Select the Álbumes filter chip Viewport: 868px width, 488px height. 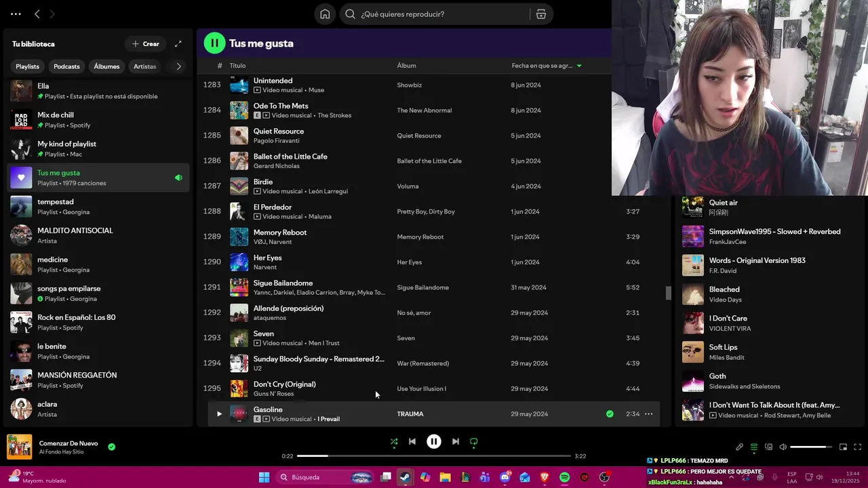(x=106, y=66)
